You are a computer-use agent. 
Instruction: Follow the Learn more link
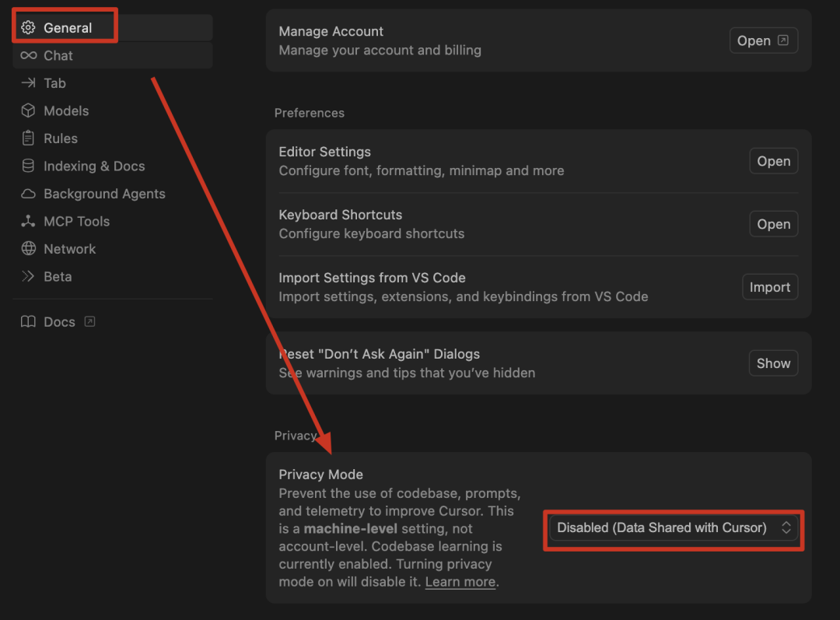(x=460, y=582)
